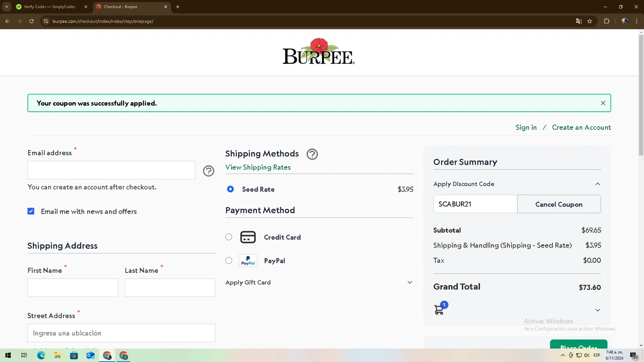Click the page vertical scrollbar
Viewport: 644px width, 362px height.
[641, 94]
